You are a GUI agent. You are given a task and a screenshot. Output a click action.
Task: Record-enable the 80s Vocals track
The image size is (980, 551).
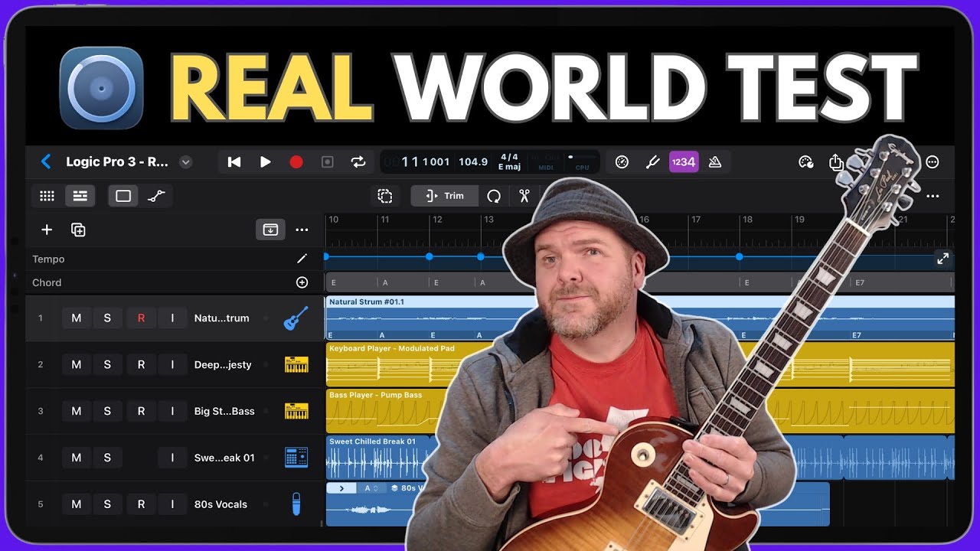tap(141, 504)
